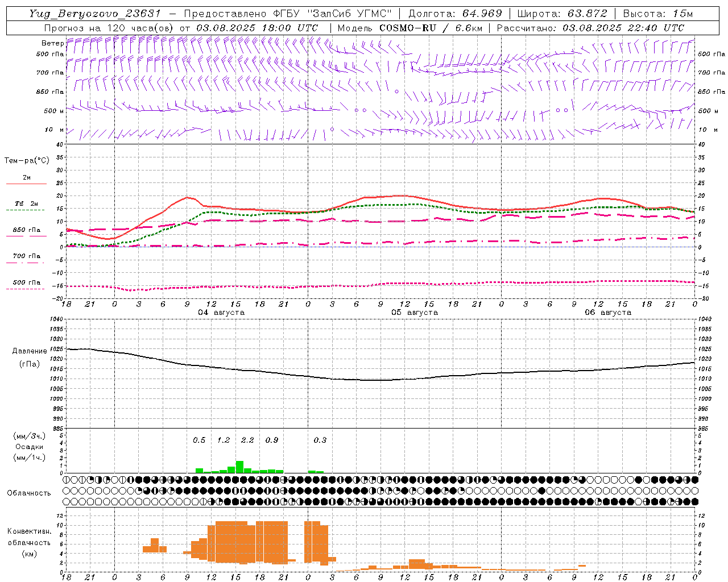This screenshot has height=582, width=728.
Task: Select the 'Td 2м' dew point legend label
Action: click(x=26, y=203)
